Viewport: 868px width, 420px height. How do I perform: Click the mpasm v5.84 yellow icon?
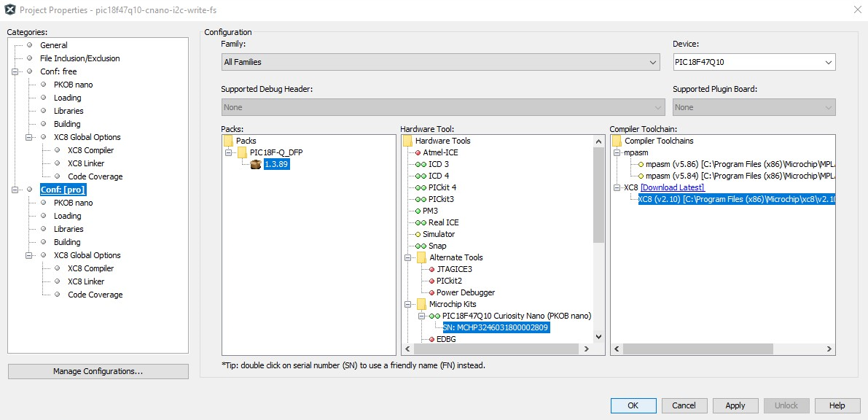pos(641,176)
